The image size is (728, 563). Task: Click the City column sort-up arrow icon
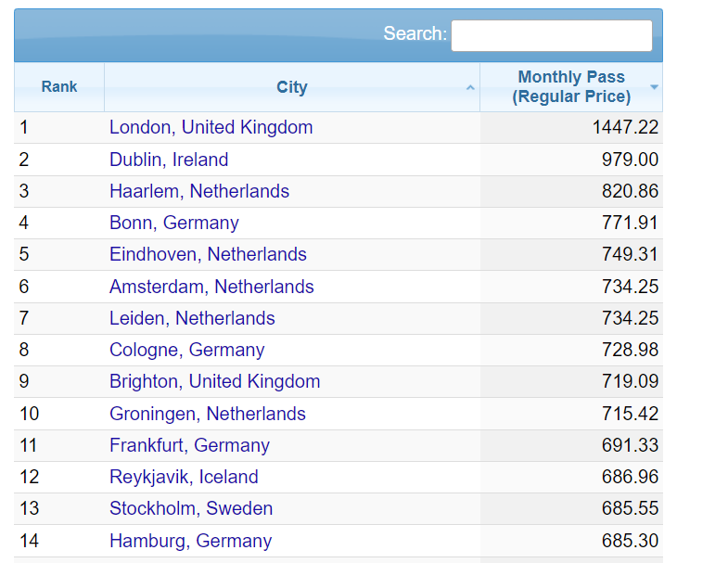pos(470,88)
